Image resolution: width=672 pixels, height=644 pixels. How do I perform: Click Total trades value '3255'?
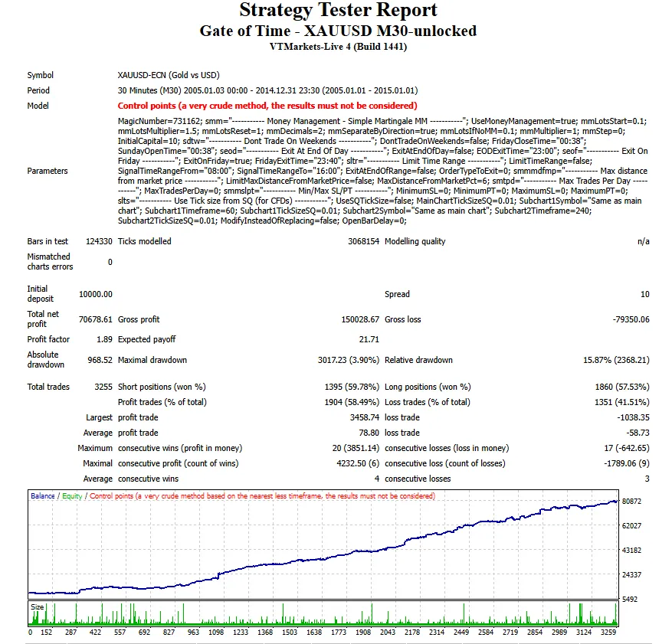[x=103, y=387]
